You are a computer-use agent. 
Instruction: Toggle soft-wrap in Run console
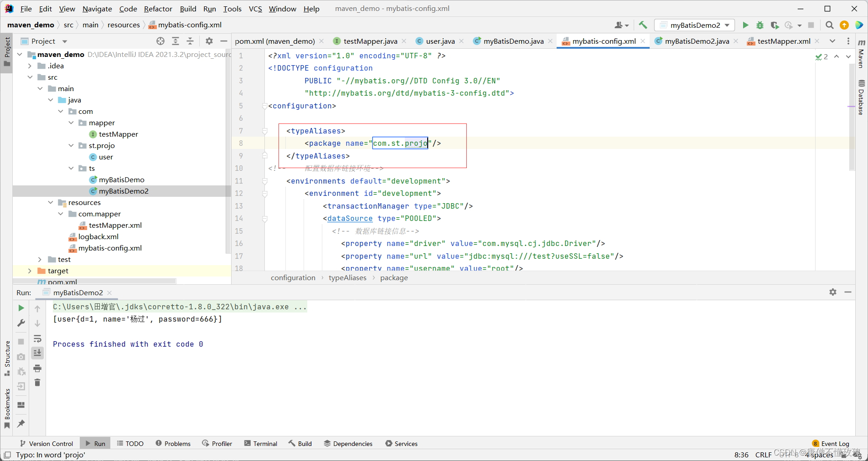click(37, 338)
